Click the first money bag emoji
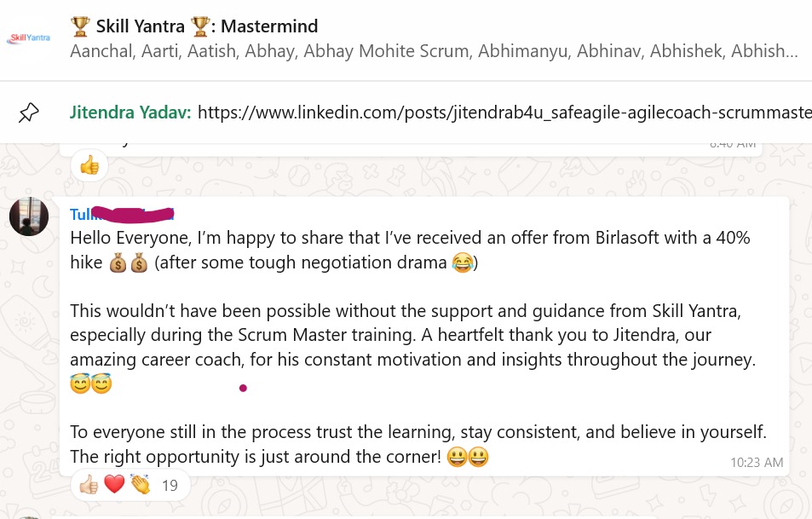Image resolution: width=812 pixels, height=519 pixels. (x=119, y=263)
